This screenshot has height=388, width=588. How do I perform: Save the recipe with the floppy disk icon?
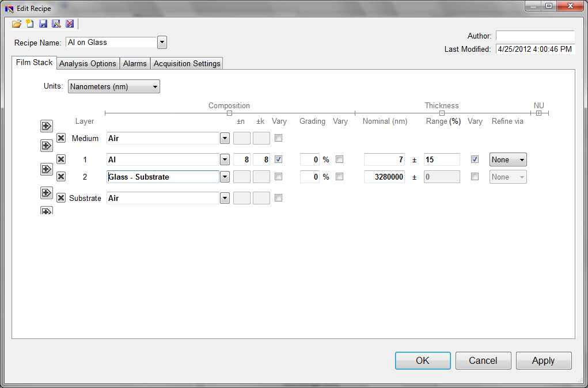tap(43, 24)
